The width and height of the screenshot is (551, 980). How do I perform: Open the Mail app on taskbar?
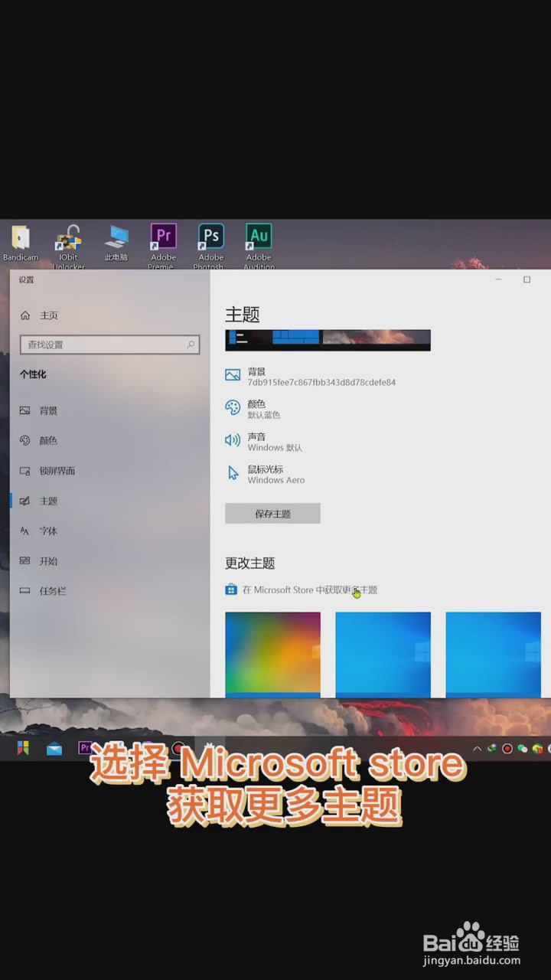(x=54, y=749)
